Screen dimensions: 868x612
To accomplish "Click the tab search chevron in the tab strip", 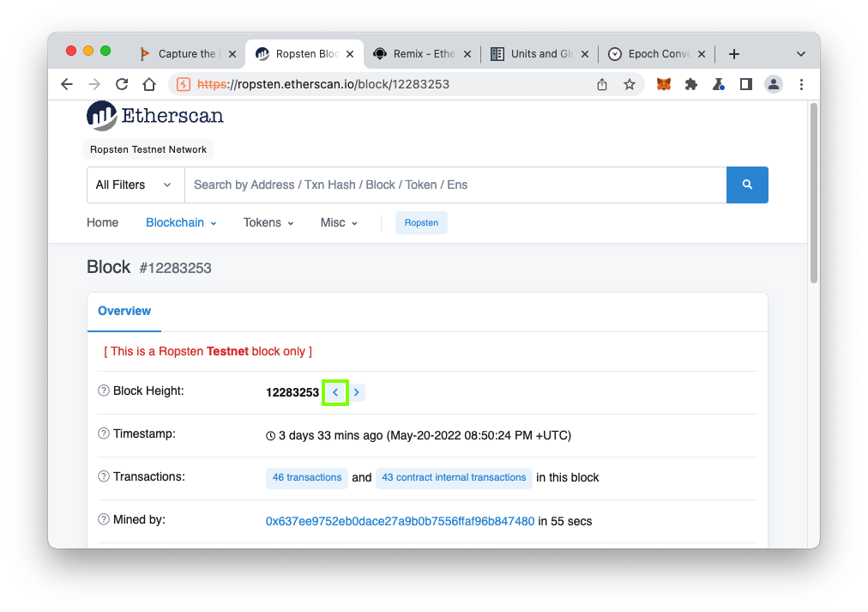I will click(x=800, y=54).
